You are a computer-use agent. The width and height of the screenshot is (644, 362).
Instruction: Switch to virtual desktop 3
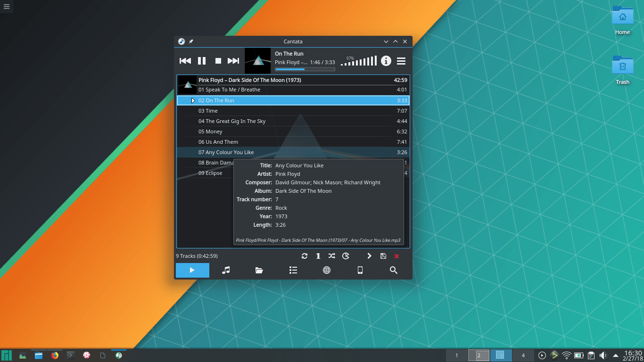click(501, 355)
